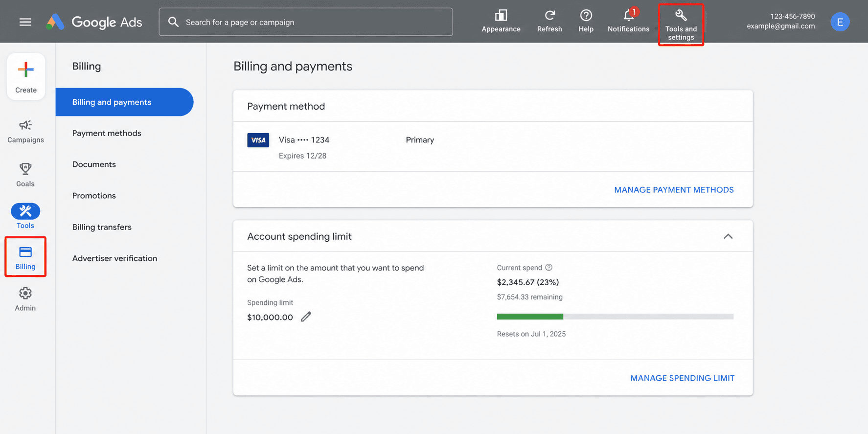Click account ID 123-456-7890
The width and height of the screenshot is (868, 434).
(x=793, y=16)
